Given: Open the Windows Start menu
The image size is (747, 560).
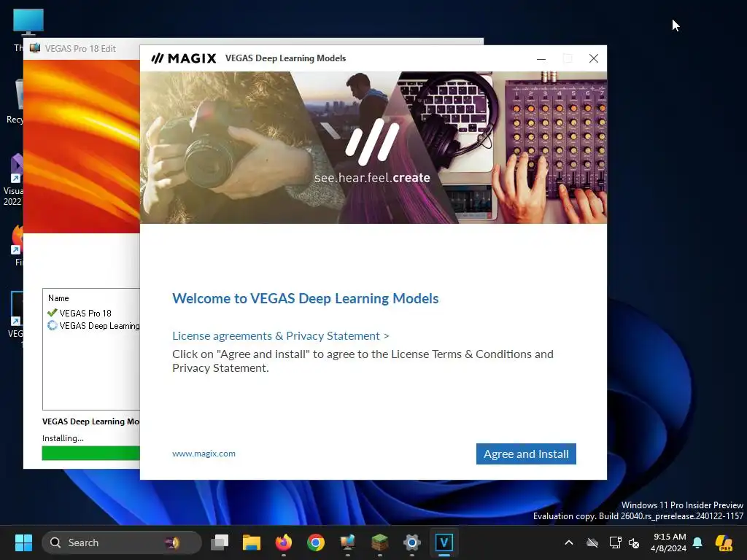Looking at the screenshot, I should pyautogui.click(x=23, y=542).
